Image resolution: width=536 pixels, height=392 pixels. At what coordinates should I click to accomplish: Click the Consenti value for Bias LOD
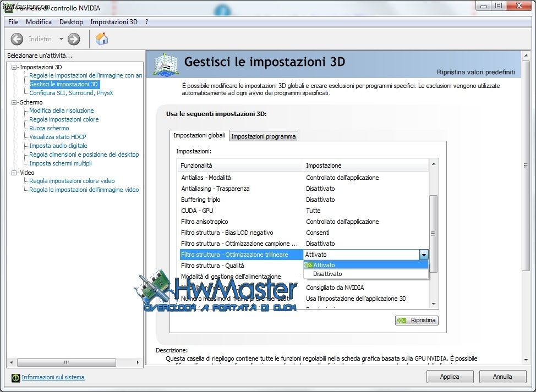tap(318, 233)
